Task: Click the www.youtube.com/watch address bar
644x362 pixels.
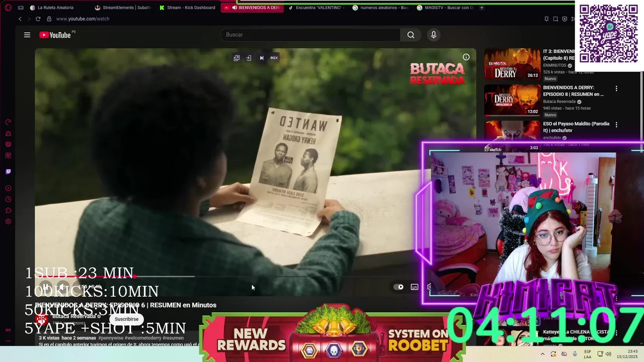Action: [83, 19]
